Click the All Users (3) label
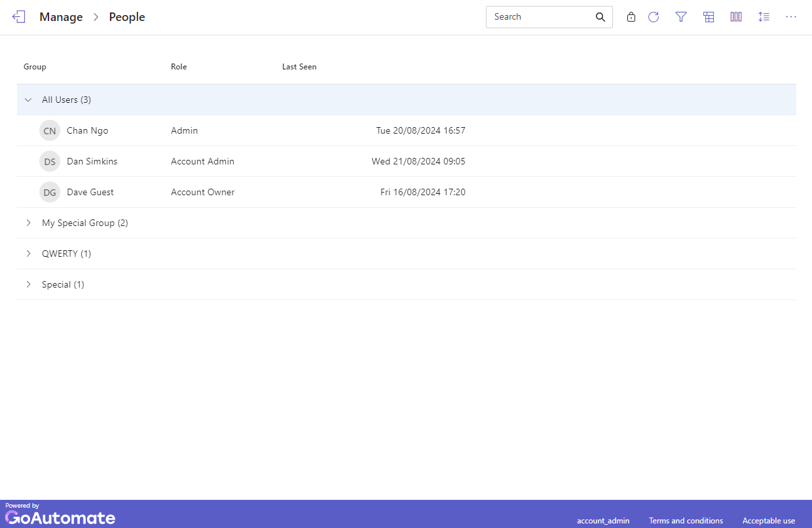This screenshot has width=812, height=528. [x=66, y=100]
